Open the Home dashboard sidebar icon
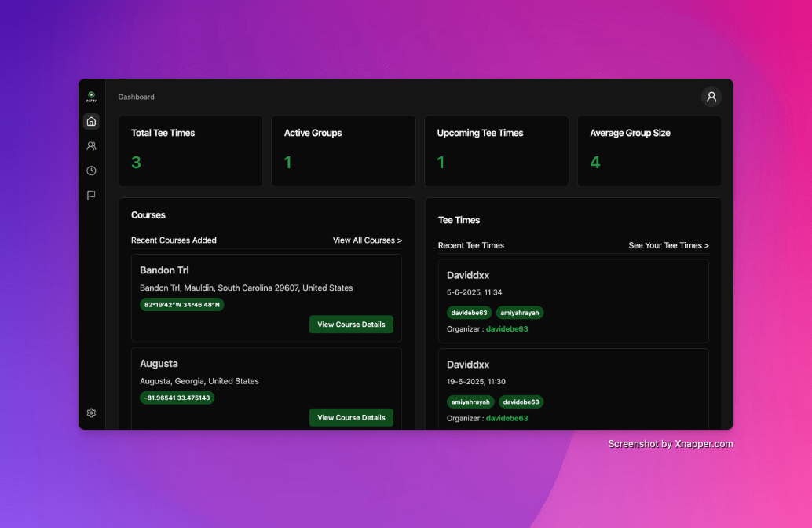Screen dimensions: 812x528 91,121
